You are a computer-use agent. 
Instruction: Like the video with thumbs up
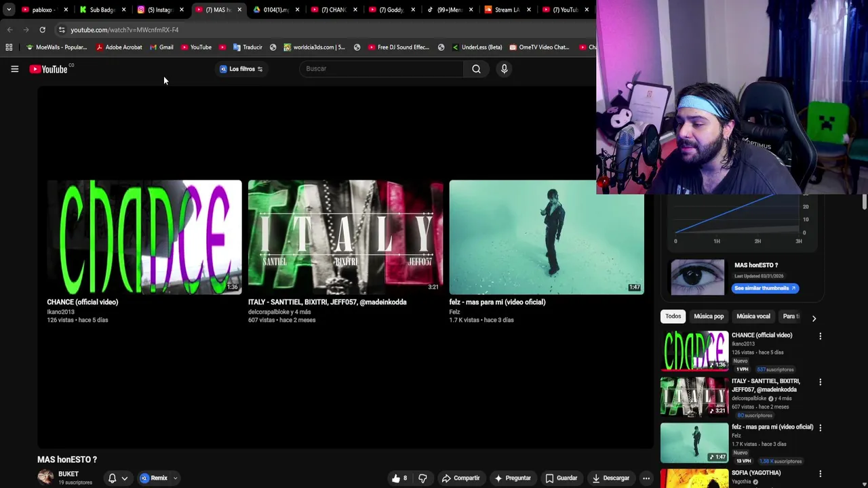click(399, 478)
